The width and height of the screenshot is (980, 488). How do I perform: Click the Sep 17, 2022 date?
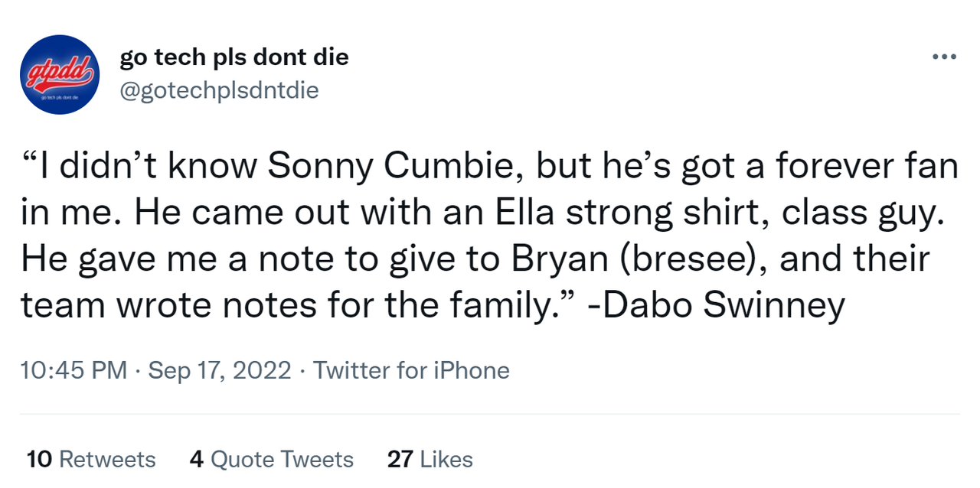tap(220, 371)
